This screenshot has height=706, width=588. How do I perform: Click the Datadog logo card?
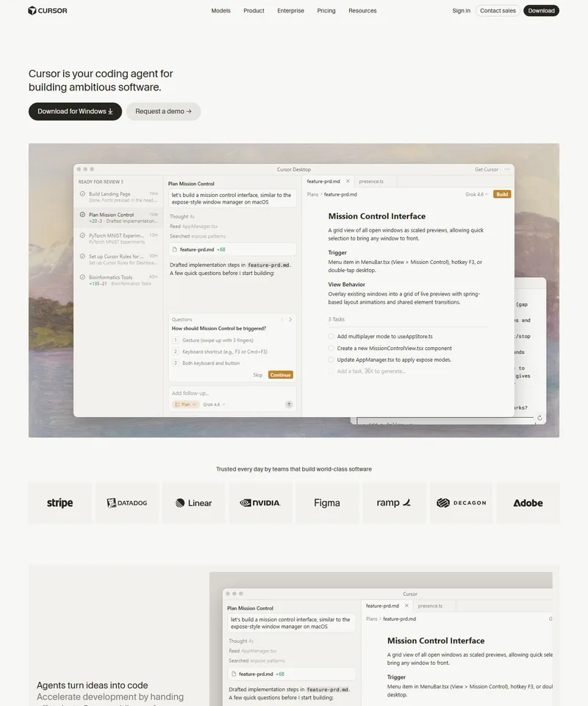pos(127,503)
